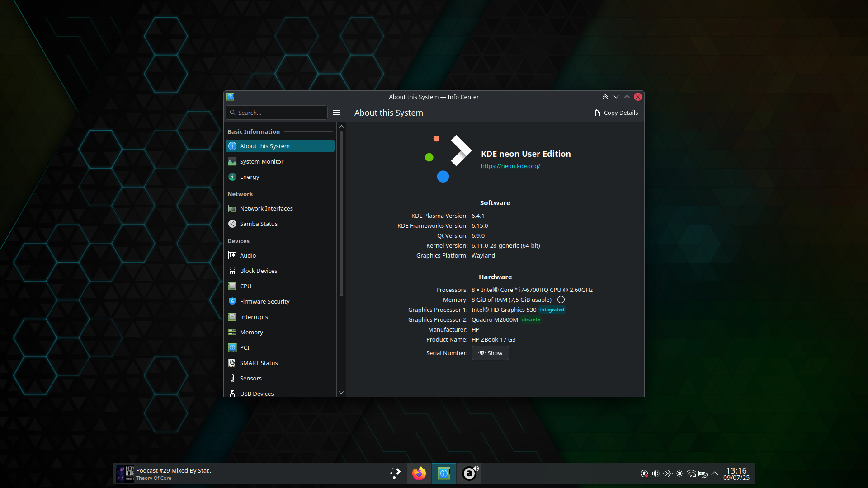Click the PCI icon in sidebar
Screen dimensions: 868x488
pyautogui.click(x=232, y=347)
